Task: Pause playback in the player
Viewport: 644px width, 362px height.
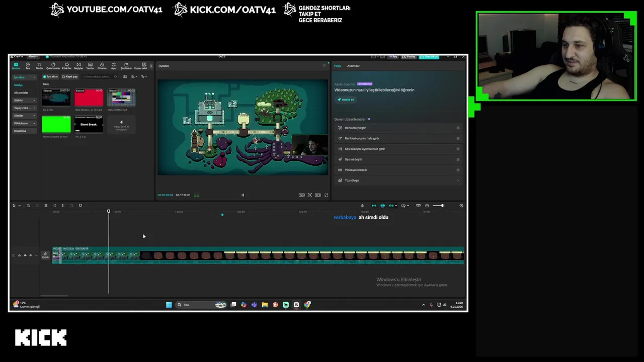Action: pyautogui.click(x=243, y=195)
